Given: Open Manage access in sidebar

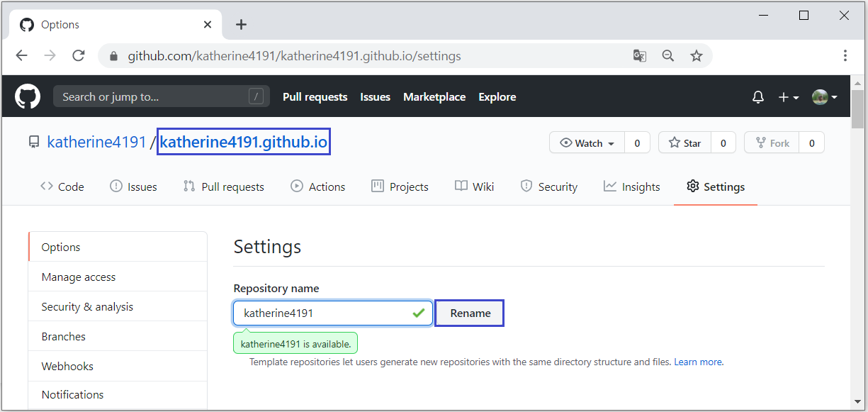Looking at the screenshot, I should [x=118, y=277].
